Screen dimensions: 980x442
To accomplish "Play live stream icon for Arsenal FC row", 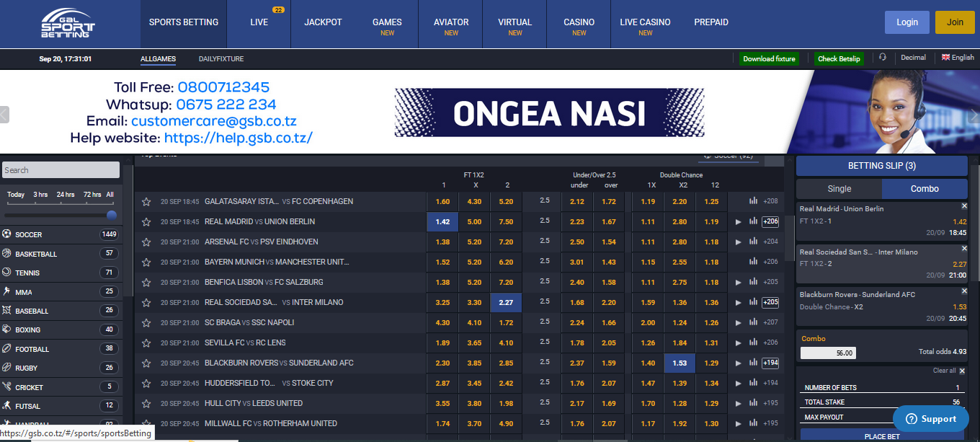I will pos(738,242).
